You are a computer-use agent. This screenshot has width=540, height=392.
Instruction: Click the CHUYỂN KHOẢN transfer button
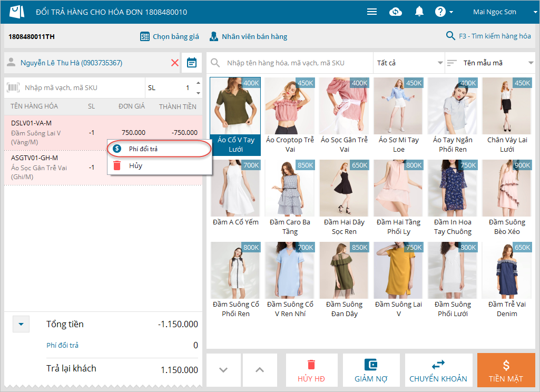(438, 370)
